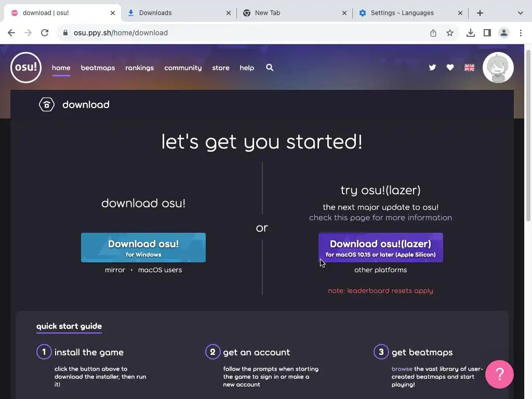Expand the tab search chevron
The height and width of the screenshot is (399, 532).
(521, 13)
